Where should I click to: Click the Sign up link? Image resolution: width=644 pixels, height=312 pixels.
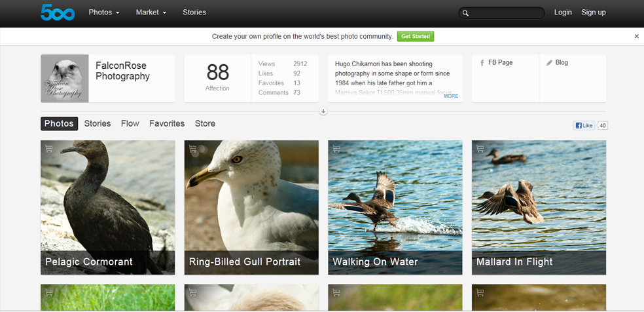pyautogui.click(x=594, y=12)
